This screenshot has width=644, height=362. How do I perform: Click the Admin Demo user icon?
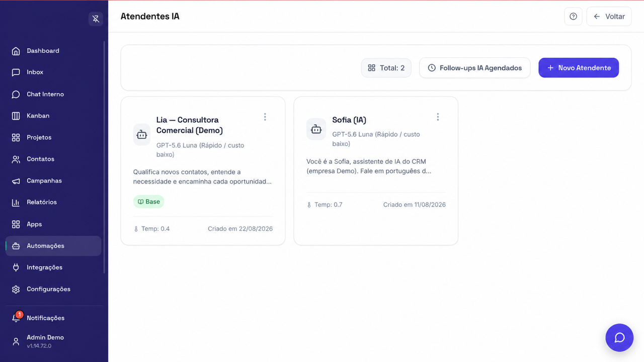pos(16,341)
